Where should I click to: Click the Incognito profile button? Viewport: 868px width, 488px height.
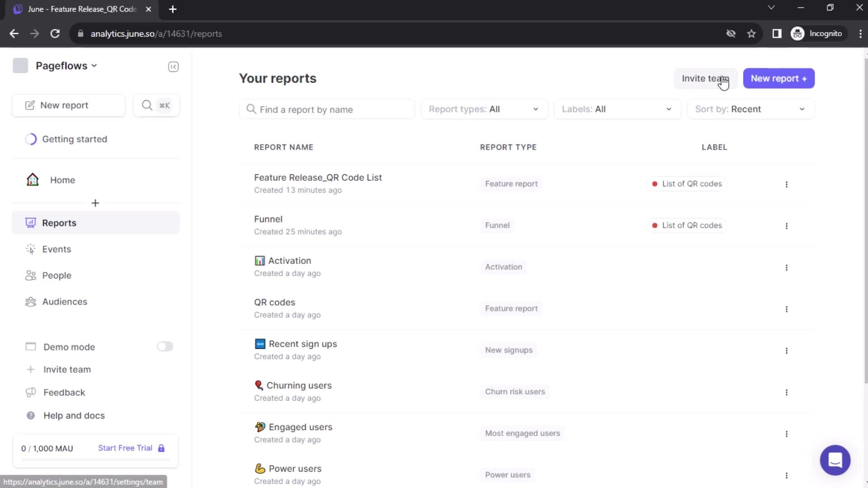818,33
